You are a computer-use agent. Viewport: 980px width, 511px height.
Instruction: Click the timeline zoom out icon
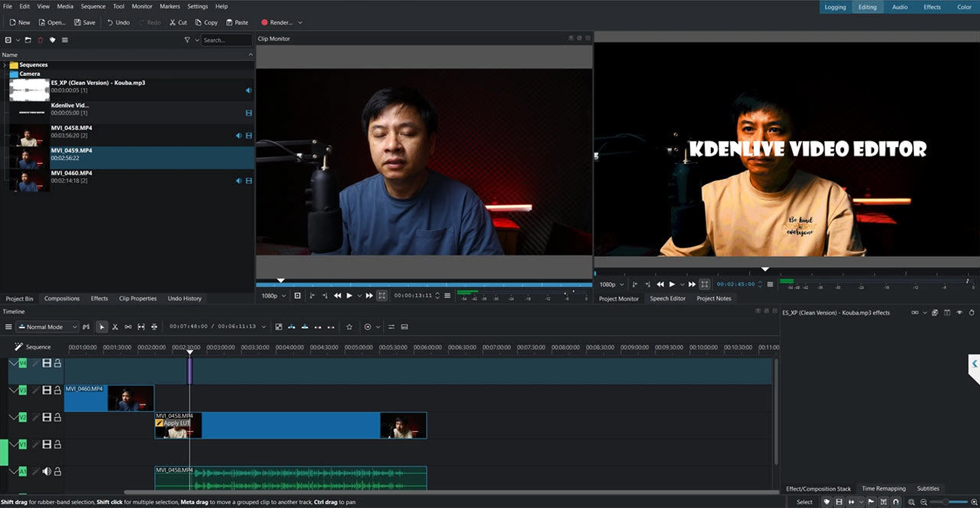click(x=924, y=502)
